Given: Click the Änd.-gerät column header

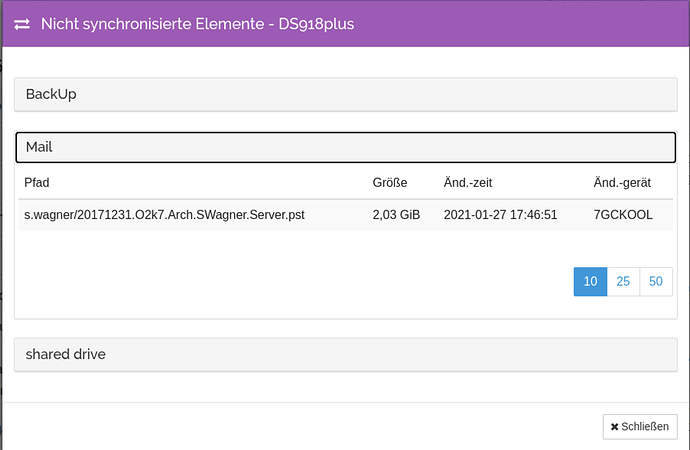Looking at the screenshot, I should coord(622,183).
